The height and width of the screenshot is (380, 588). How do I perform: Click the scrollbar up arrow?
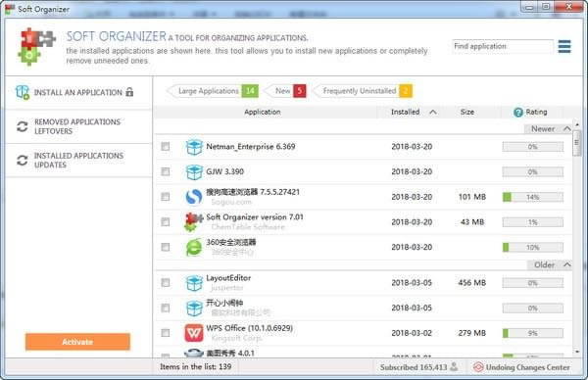point(577,124)
